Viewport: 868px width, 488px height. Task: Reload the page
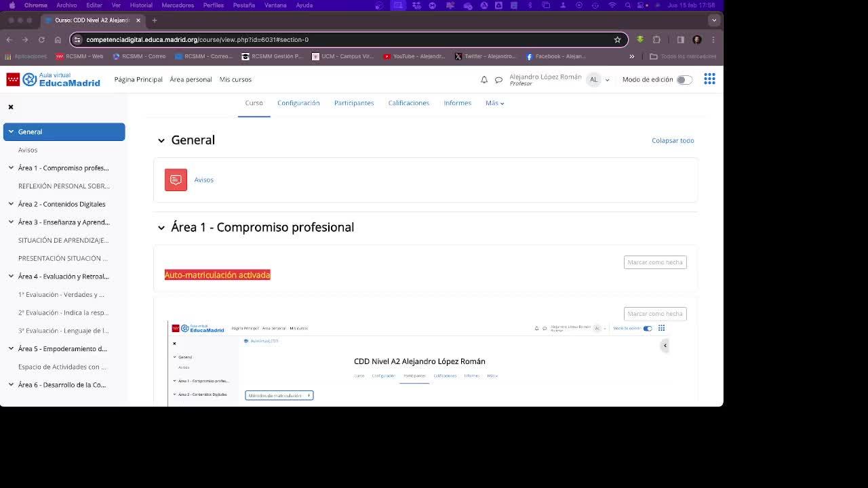tap(41, 39)
